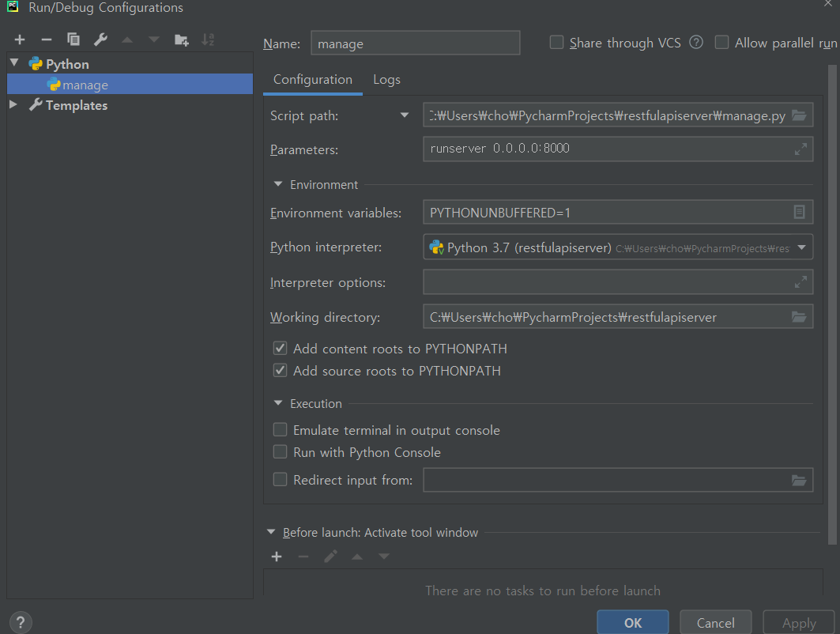
Task: Move before launch task down
Action: pos(384,557)
